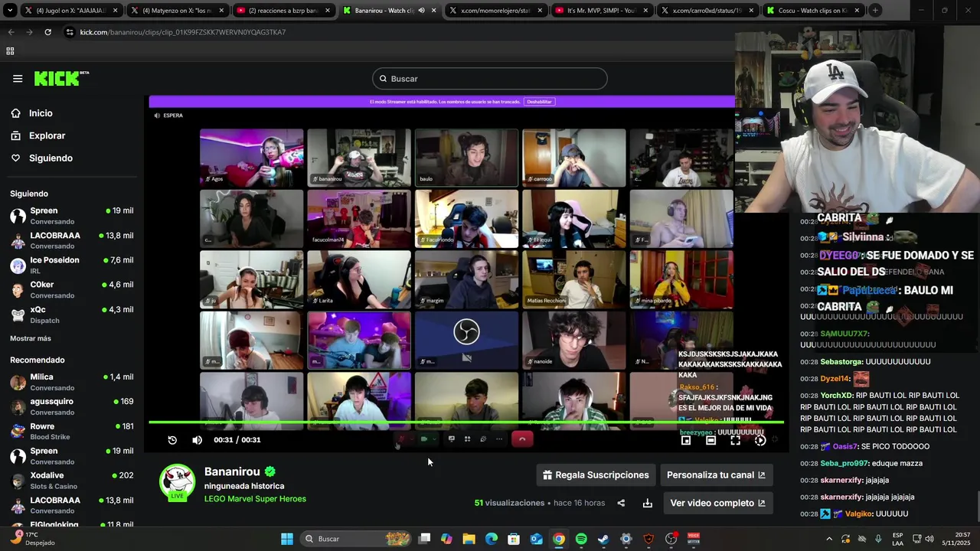Image resolution: width=980 pixels, height=551 pixels.
Task: Open the player settings speed icon
Action: (759, 440)
